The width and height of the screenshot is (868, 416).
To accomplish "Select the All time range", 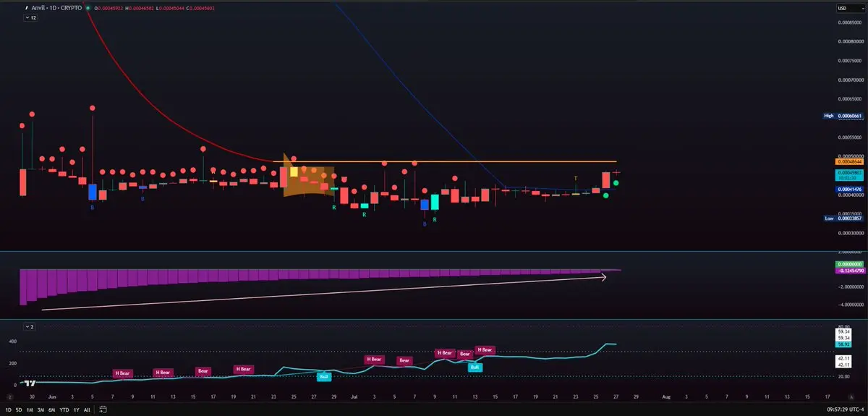I will [x=87, y=409].
